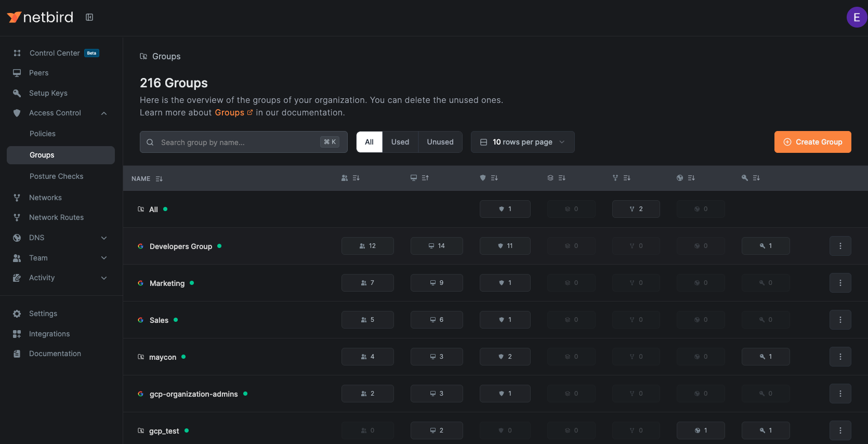Select the All groups filter

pyautogui.click(x=369, y=142)
